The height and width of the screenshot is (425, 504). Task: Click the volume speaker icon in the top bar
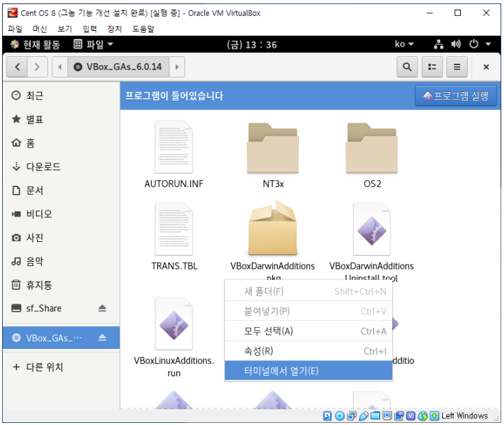(x=456, y=44)
